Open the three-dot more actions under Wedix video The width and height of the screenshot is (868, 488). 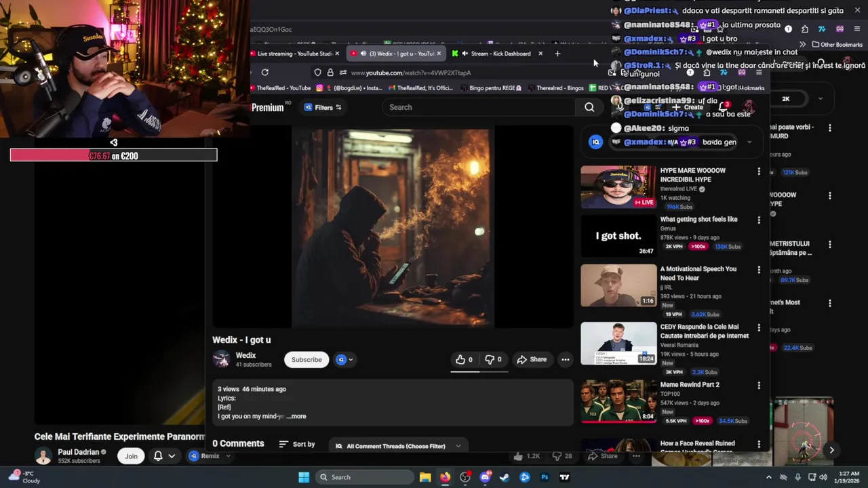coord(565,359)
